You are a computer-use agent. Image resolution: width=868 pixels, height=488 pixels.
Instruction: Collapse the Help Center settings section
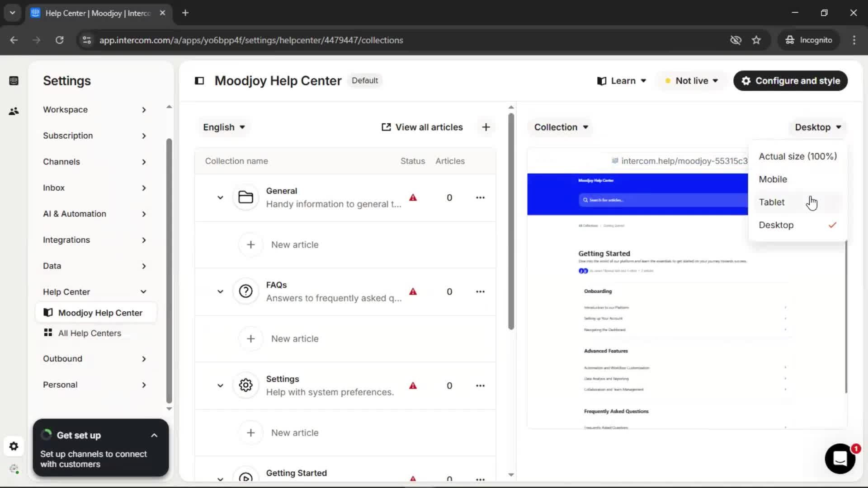[x=94, y=292]
